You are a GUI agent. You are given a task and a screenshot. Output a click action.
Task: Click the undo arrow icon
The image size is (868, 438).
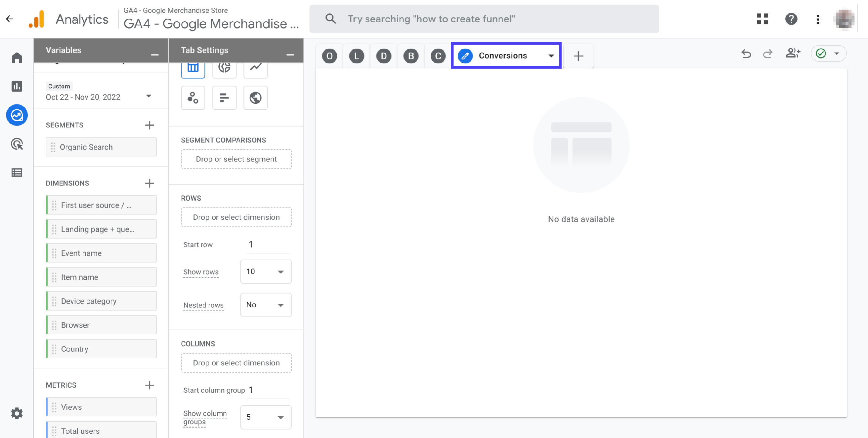pos(746,53)
